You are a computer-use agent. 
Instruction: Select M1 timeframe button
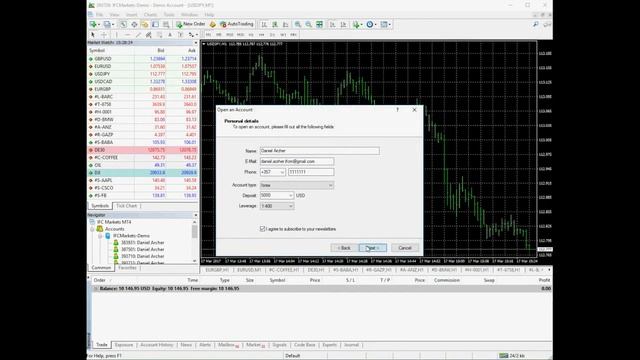point(208,35)
